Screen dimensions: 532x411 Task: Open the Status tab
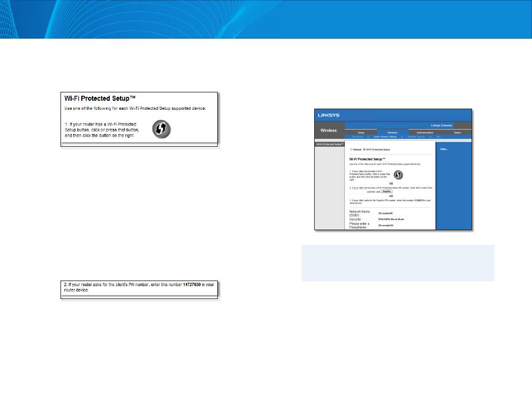(x=457, y=132)
